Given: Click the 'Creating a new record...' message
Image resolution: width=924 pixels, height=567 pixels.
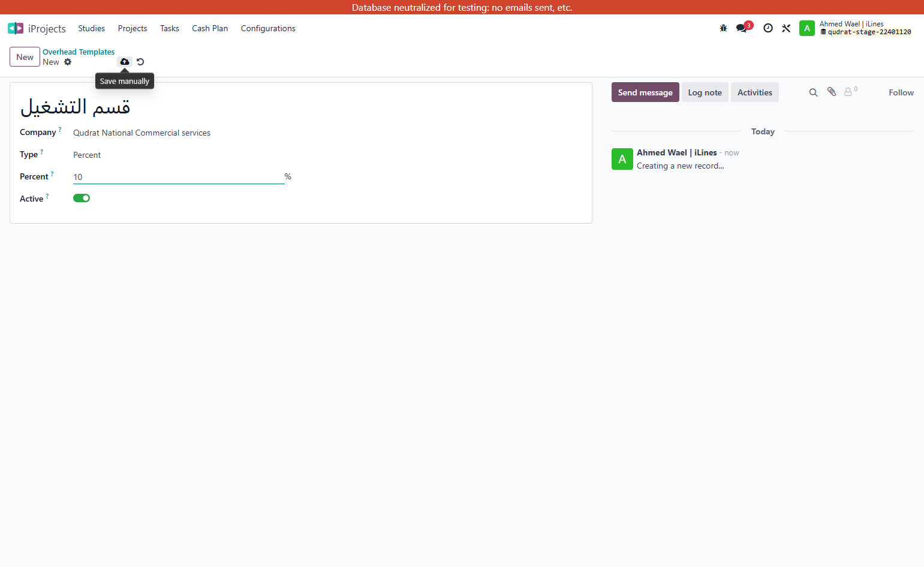Looking at the screenshot, I should coord(681,166).
